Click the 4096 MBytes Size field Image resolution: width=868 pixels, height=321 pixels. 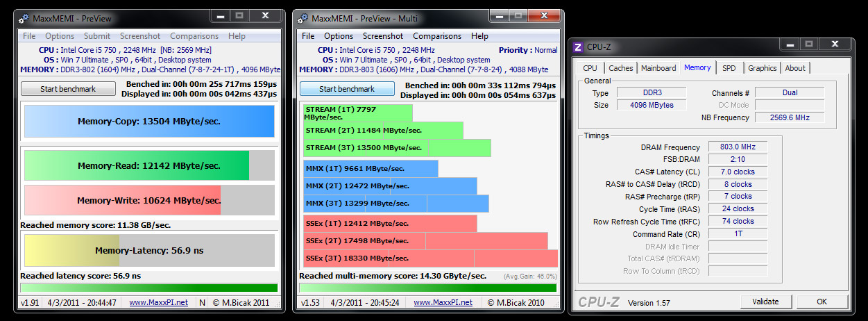pyautogui.click(x=651, y=105)
